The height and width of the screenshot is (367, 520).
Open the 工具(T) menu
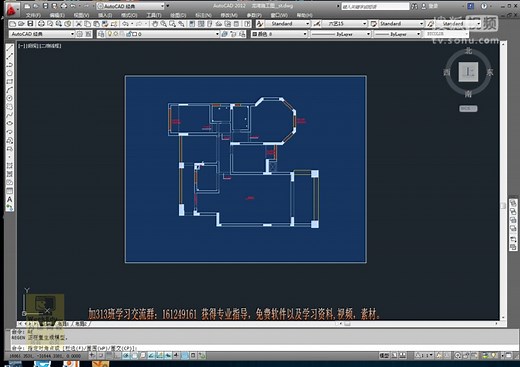click(153, 15)
